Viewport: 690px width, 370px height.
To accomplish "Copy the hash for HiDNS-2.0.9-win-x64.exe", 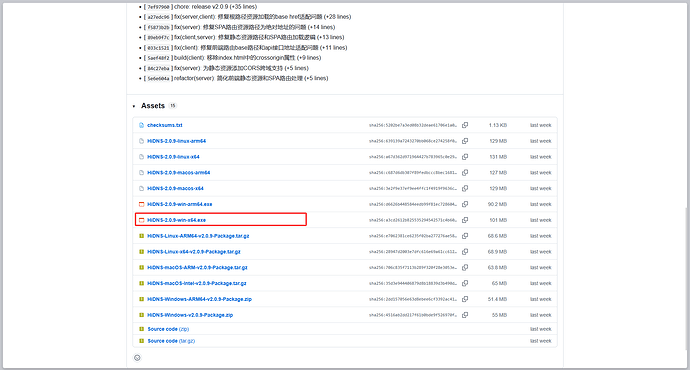I will pyautogui.click(x=465, y=220).
